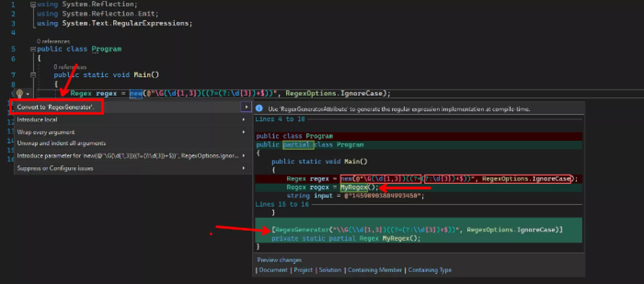
Task: Choose Introduce local option
Action: point(37,120)
